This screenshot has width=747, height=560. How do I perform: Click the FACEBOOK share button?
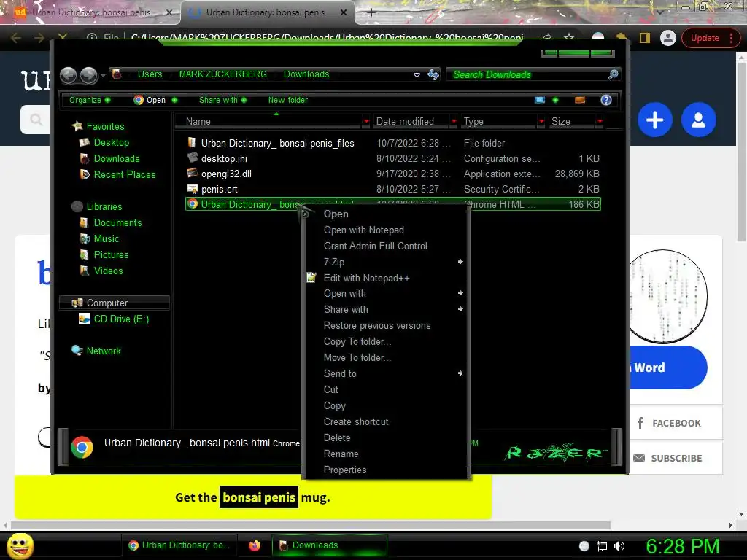click(676, 423)
